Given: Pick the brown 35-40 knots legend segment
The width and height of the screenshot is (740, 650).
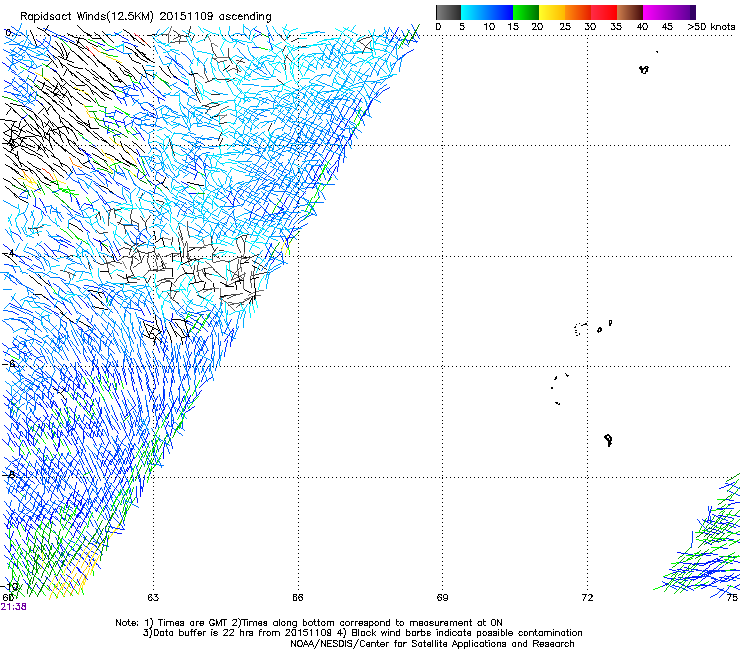Looking at the screenshot, I should (x=630, y=12).
